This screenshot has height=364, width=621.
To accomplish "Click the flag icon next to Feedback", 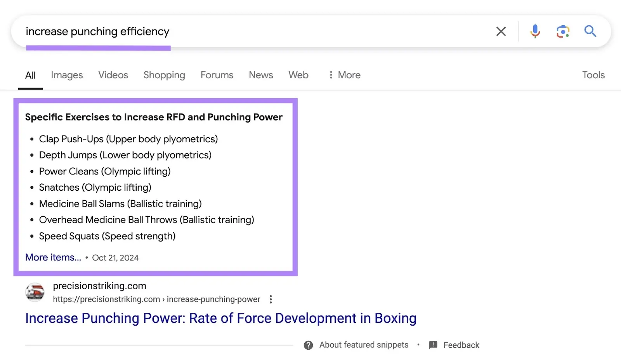I will [x=432, y=345].
